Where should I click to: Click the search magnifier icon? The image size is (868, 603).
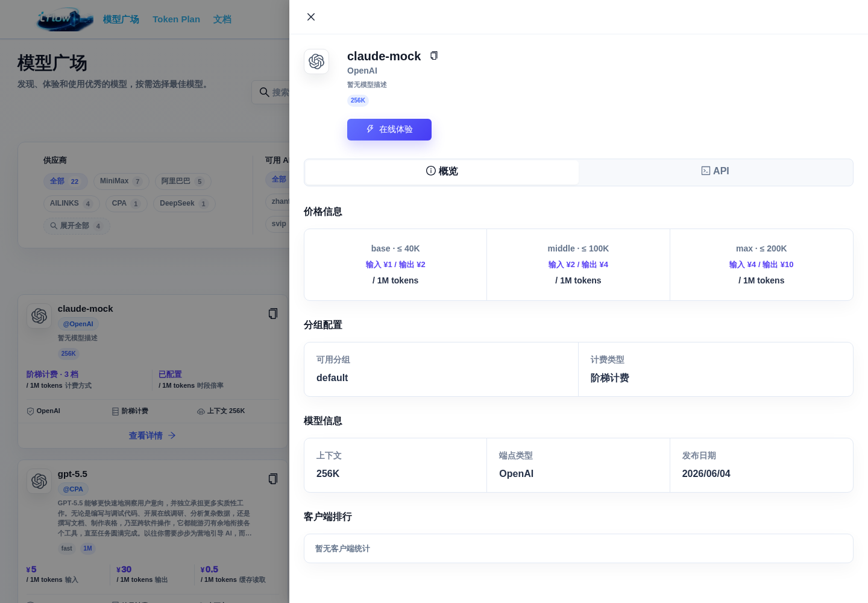tap(264, 92)
